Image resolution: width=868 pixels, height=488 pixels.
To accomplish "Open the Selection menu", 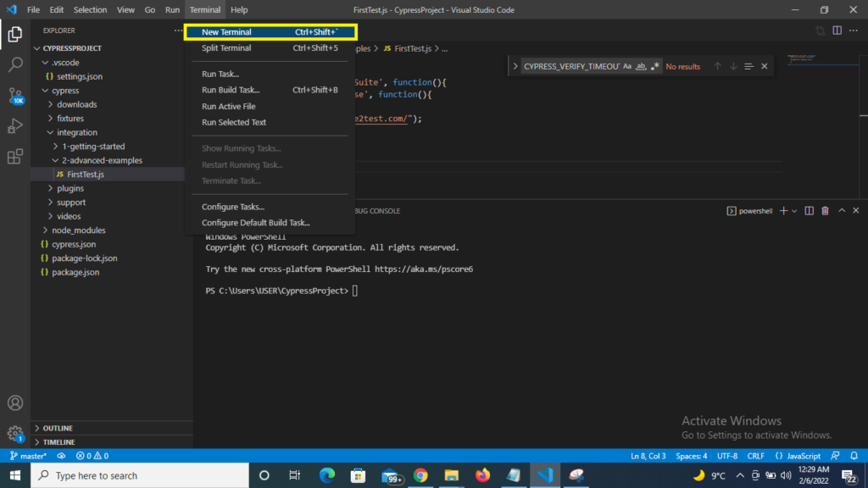I will (x=90, y=10).
